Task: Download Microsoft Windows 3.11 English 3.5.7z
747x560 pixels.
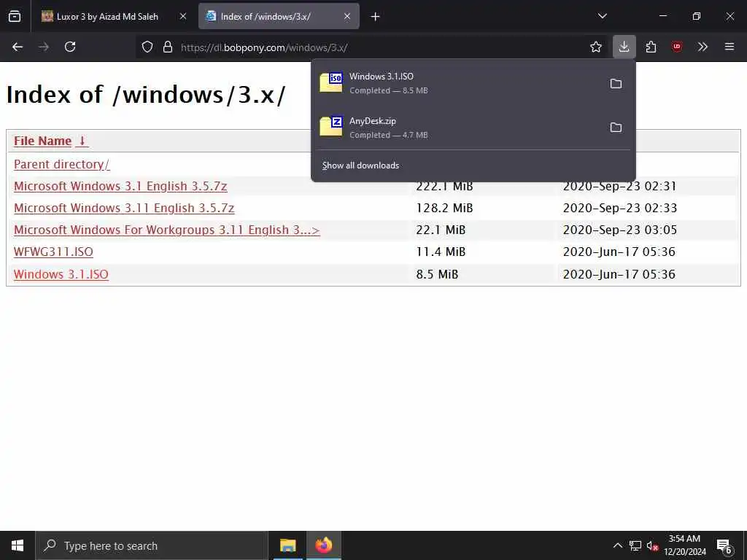Action: click(124, 208)
